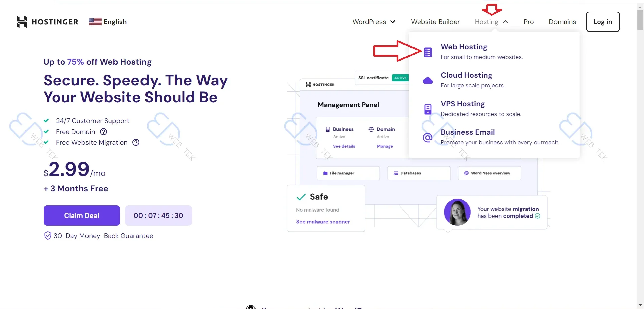The height and width of the screenshot is (309, 644).
Task: Click the See details link
Action: [x=344, y=146]
